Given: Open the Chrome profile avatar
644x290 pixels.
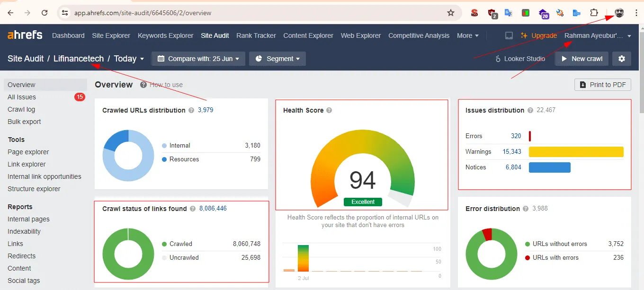Looking at the screenshot, I should tap(619, 13).
